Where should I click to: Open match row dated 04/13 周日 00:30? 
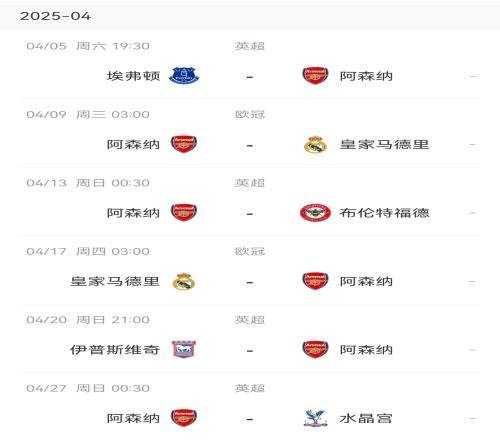[x=250, y=202]
